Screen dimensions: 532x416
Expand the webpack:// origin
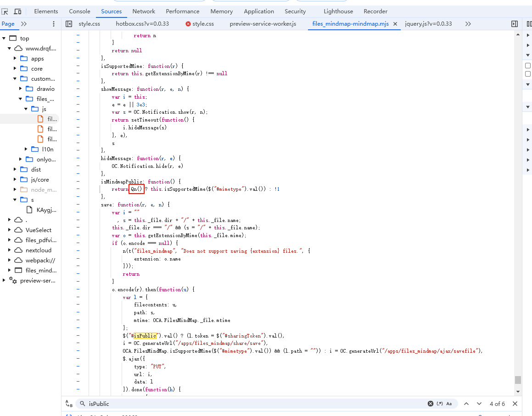point(9,261)
